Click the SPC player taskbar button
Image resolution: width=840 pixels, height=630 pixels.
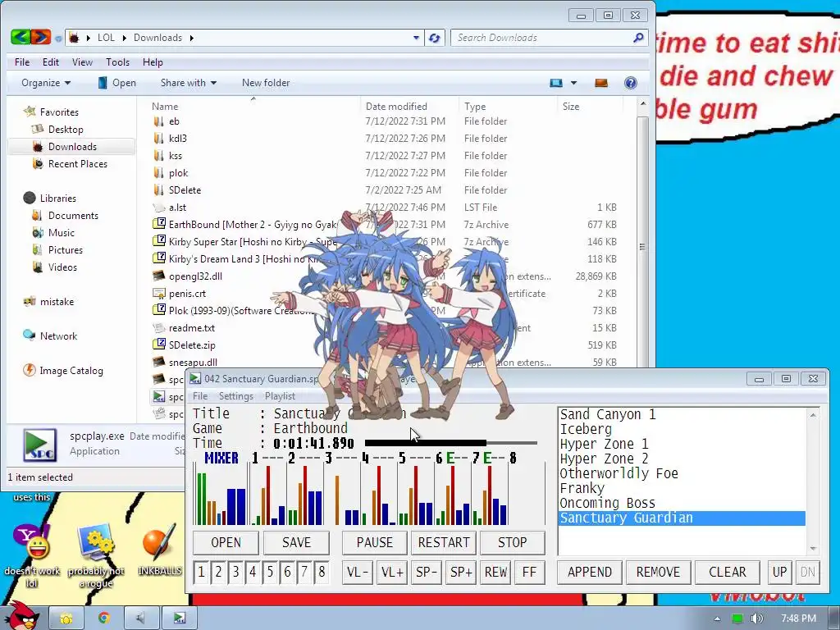point(180,619)
